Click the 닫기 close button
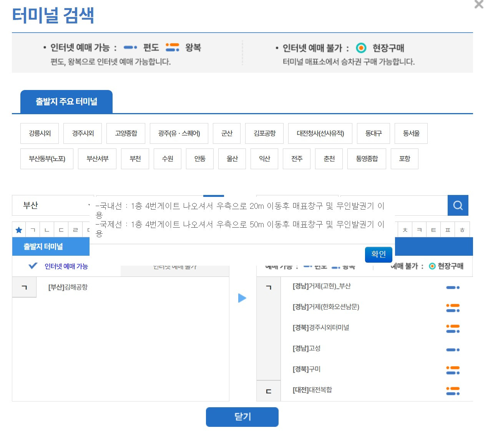Screen dimensions: 488x448 242,417
